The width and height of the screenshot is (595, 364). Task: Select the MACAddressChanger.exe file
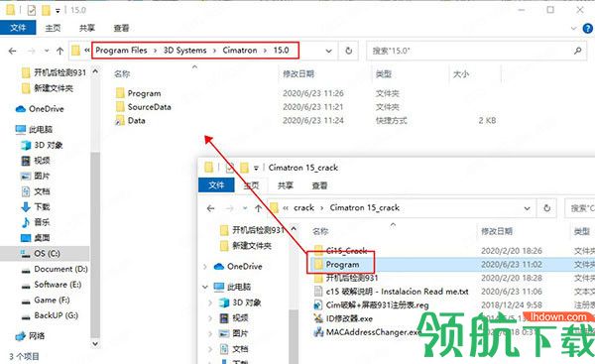point(367,332)
